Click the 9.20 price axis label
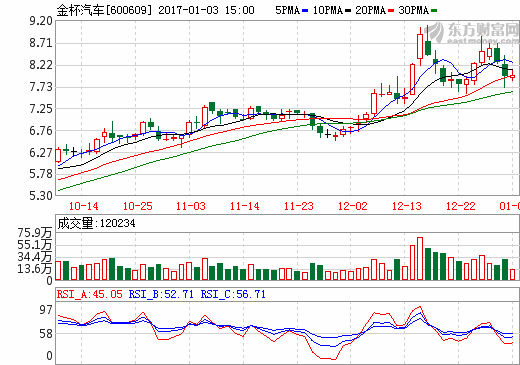 coord(41,21)
